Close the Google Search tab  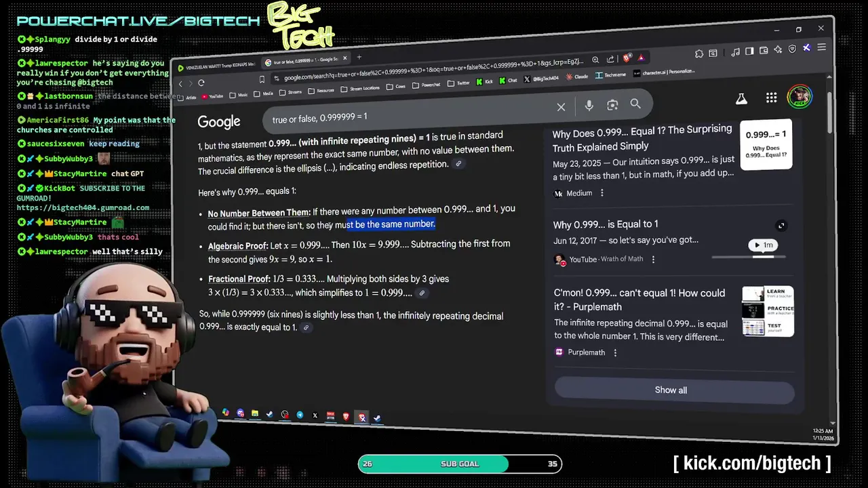pyautogui.click(x=344, y=58)
